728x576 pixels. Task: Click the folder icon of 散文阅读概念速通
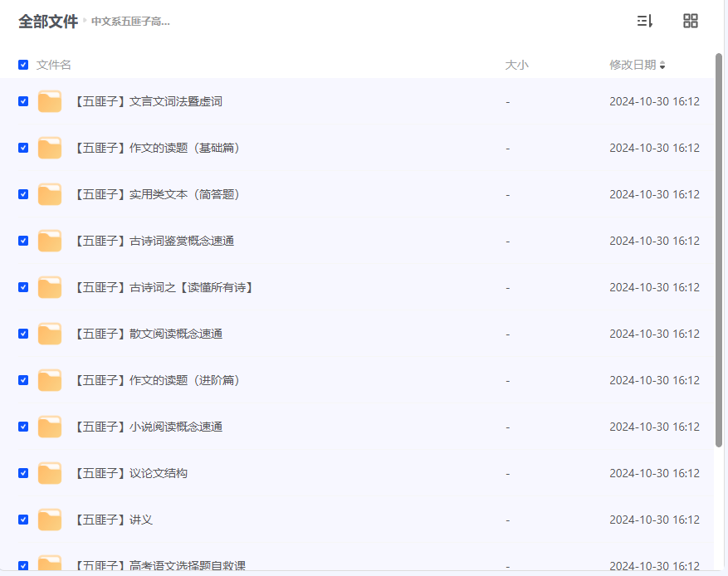click(x=49, y=333)
